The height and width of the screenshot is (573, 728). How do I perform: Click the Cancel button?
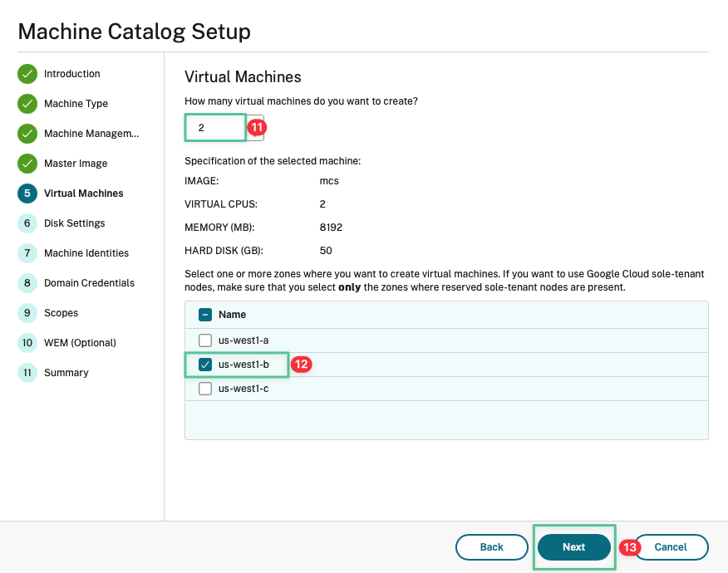coord(671,547)
